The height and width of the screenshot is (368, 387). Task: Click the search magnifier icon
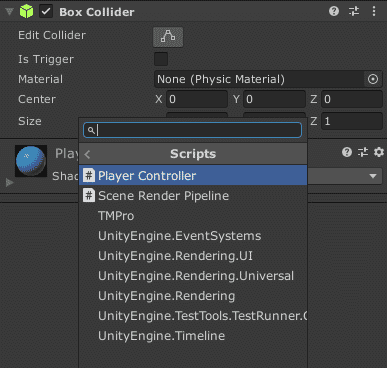coord(91,130)
